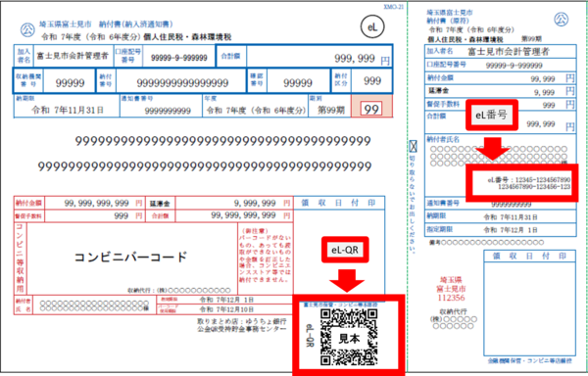588x376 pixels.
Task: Click 督促手数料 999 円 in red table
Action: click(x=127, y=215)
